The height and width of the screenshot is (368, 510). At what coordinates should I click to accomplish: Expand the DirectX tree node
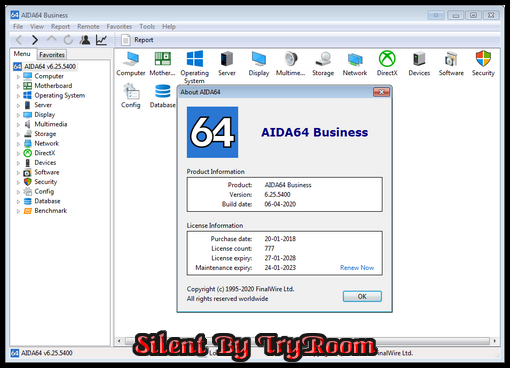[18, 153]
